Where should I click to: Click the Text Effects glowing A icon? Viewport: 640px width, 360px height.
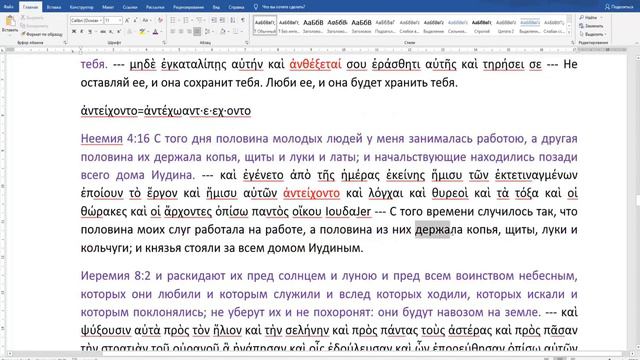(x=130, y=31)
